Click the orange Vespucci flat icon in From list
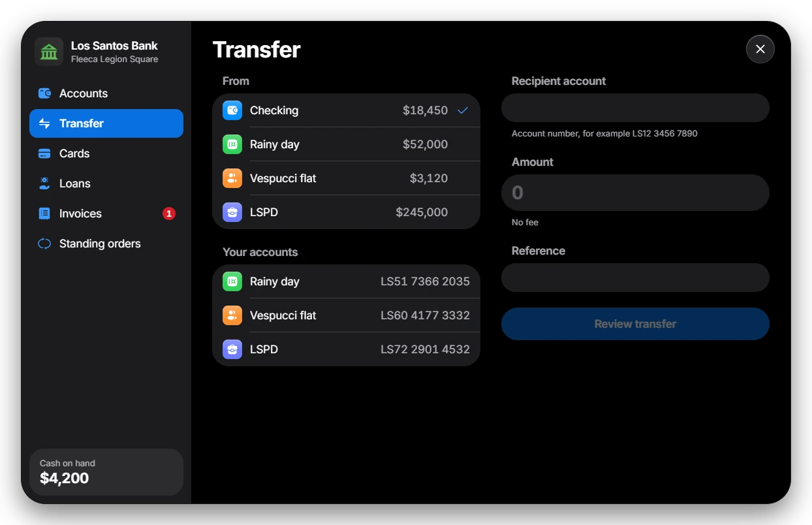Image resolution: width=812 pixels, height=525 pixels. [232, 178]
